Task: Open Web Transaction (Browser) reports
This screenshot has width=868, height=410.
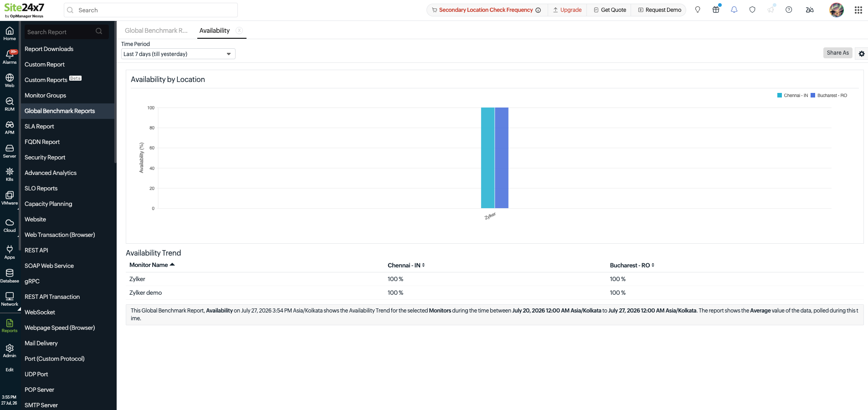Action: (x=60, y=235)
